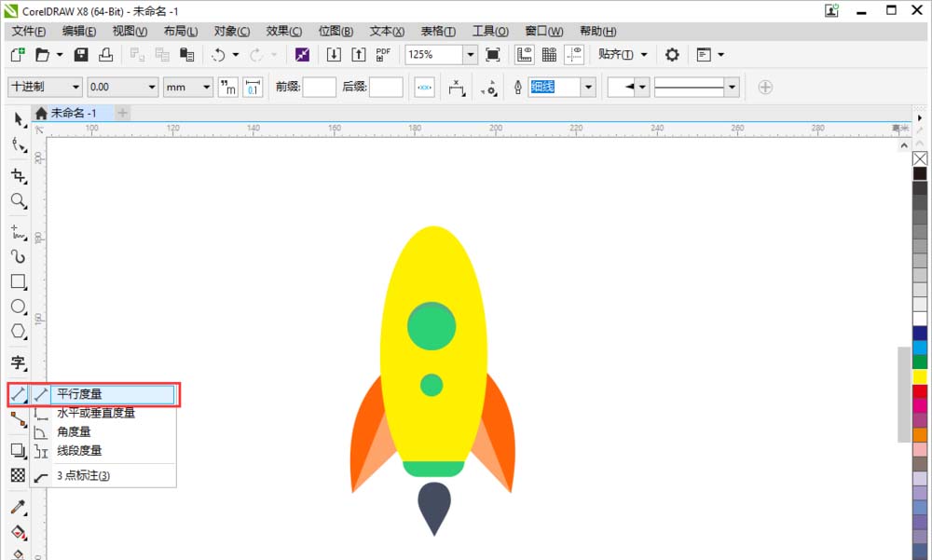Viewport: 932px width, 560px height.
Task: Open the 125% zoom level dropdown
Action: pyautogui.click(x=470, y=55)
